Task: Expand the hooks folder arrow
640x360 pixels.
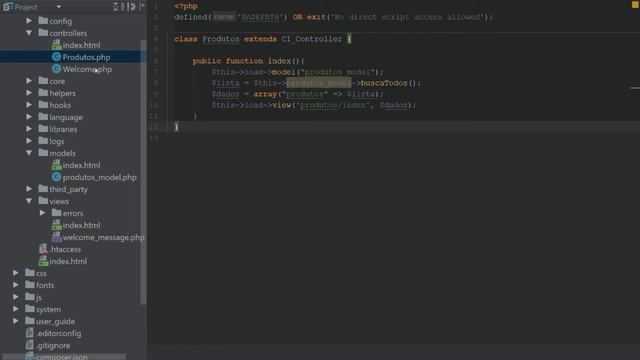Action: click(29, 105)
